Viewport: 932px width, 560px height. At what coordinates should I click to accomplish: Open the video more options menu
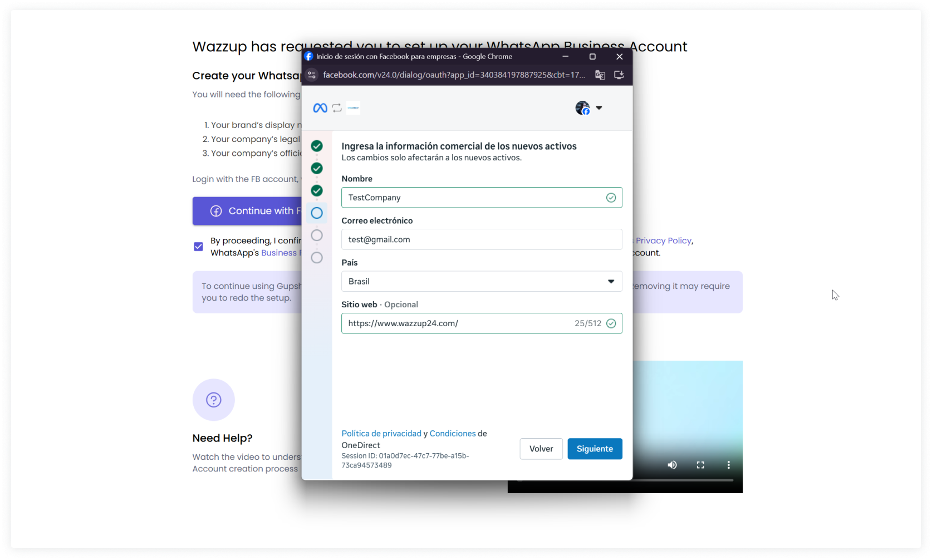(728, 465)
